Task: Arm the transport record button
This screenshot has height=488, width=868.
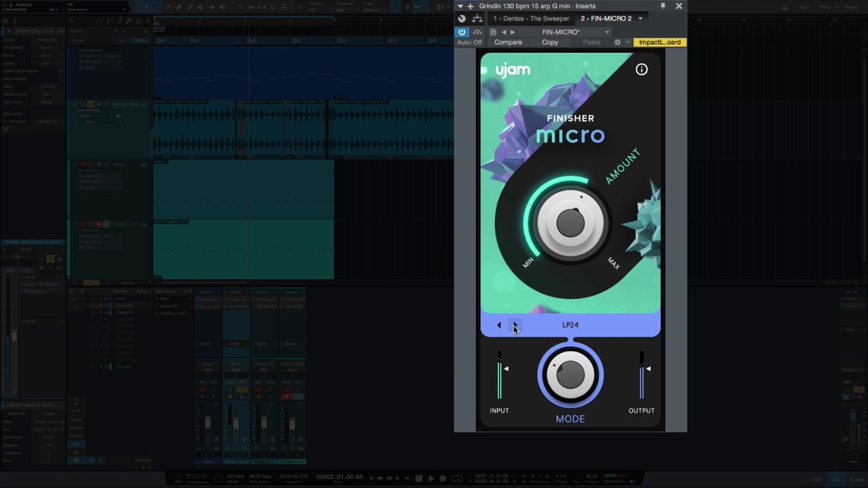Action: (x=442, y=479)
